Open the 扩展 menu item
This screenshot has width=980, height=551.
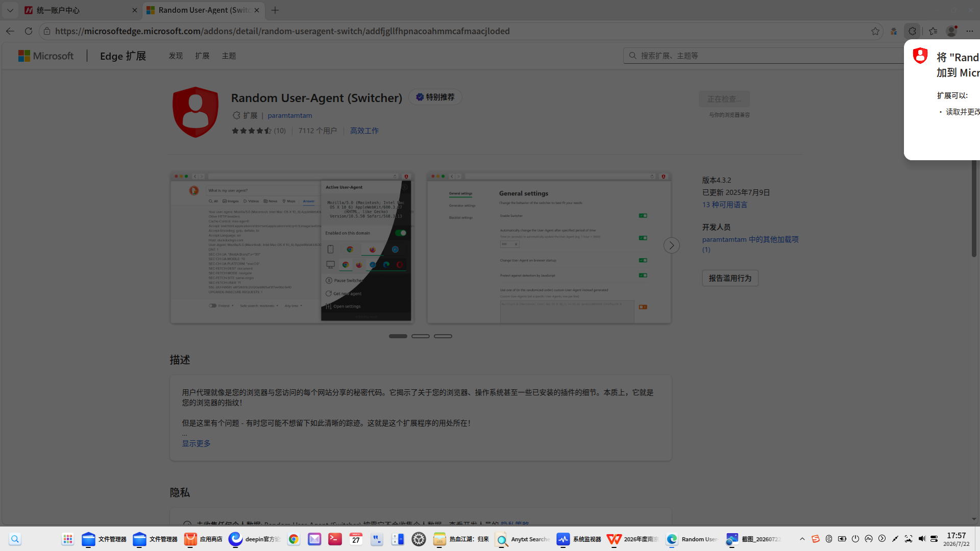[202, 56]
